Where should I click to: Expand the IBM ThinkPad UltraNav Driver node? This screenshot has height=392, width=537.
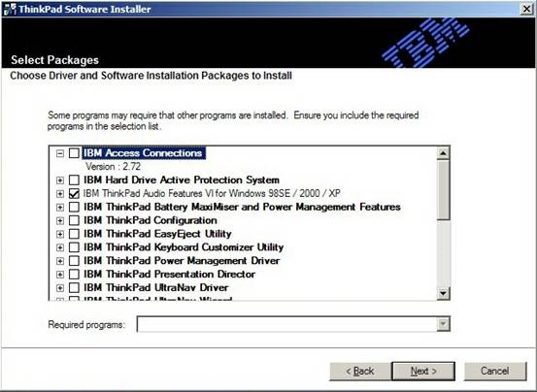tap(60, 288)
